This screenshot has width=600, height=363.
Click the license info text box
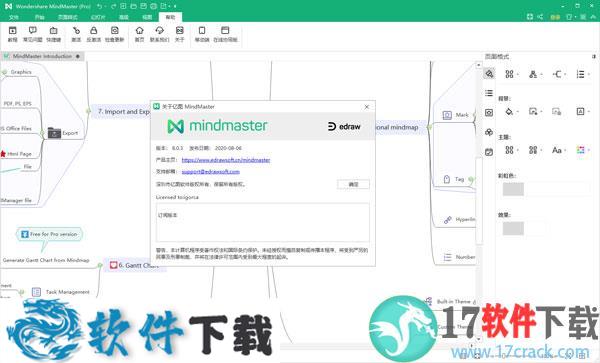tap(262, 223)
